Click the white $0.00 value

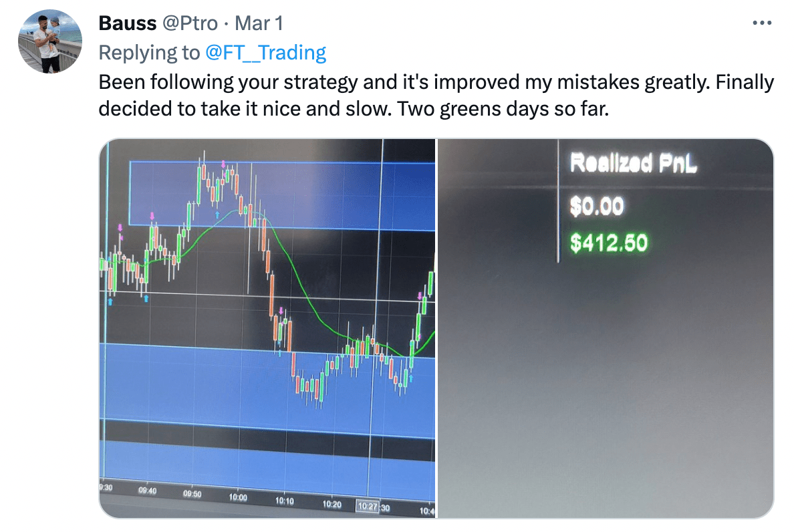point(597,207)
